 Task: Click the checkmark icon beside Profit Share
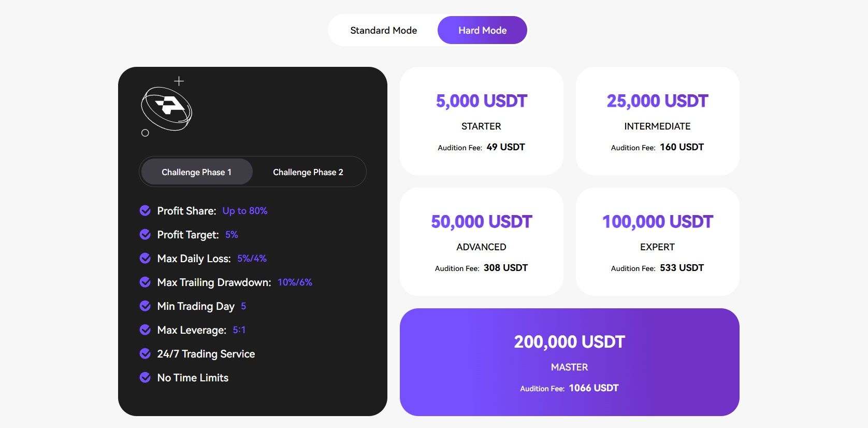click(x=145, y=210)
